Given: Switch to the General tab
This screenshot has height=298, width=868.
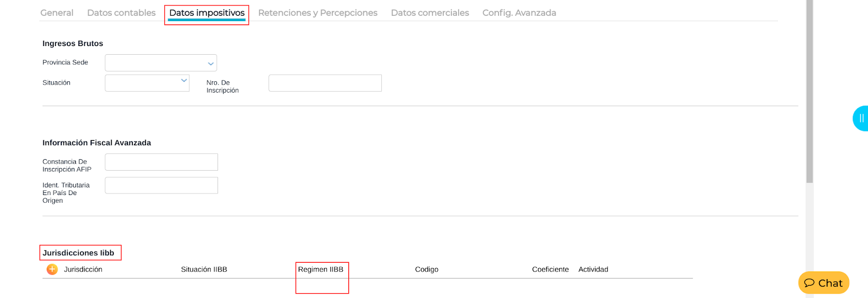Looking at the screenshot, I should tap(57, 12).
